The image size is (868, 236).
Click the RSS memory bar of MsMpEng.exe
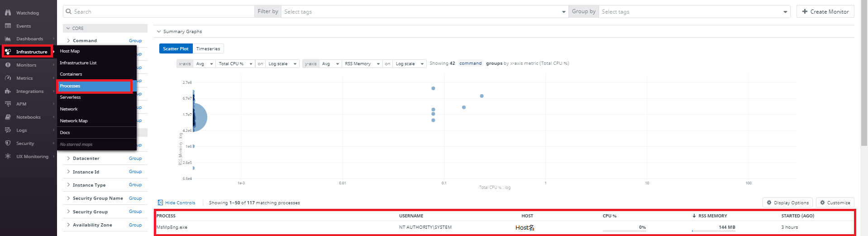[x=714, y=231]
